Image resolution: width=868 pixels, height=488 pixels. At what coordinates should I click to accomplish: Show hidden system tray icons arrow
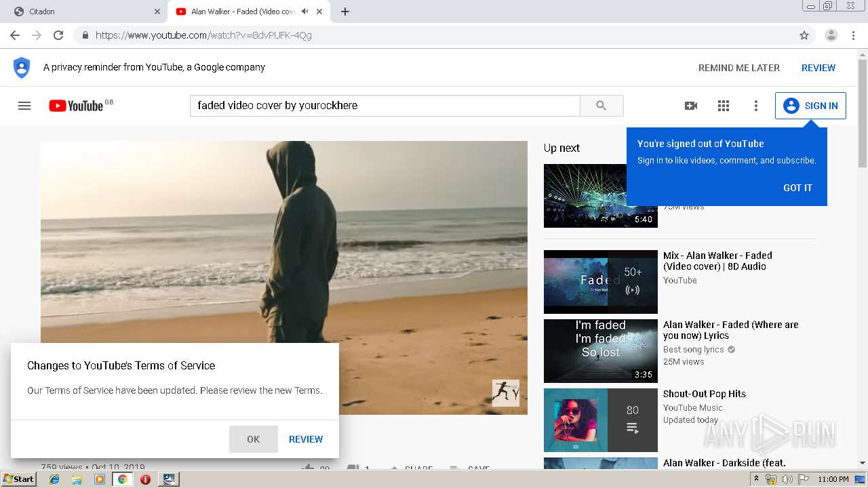[756, 479]
